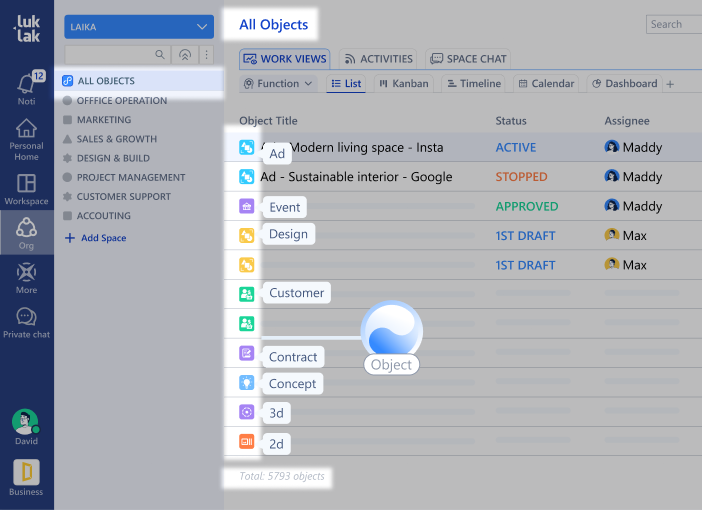Select the MARKETING space in list

coord(104,120)
